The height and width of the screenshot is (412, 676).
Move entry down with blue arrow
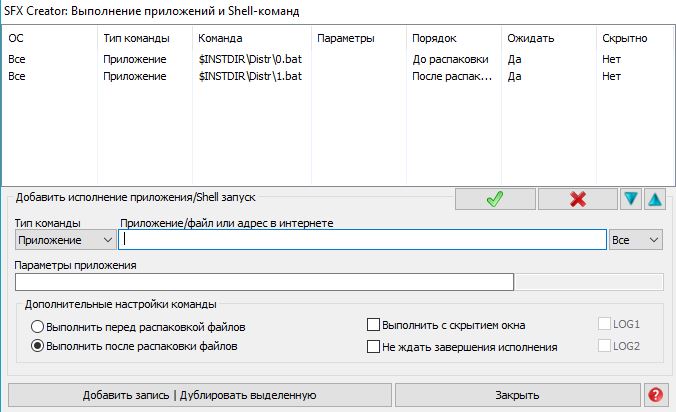[x=631, y=199]
